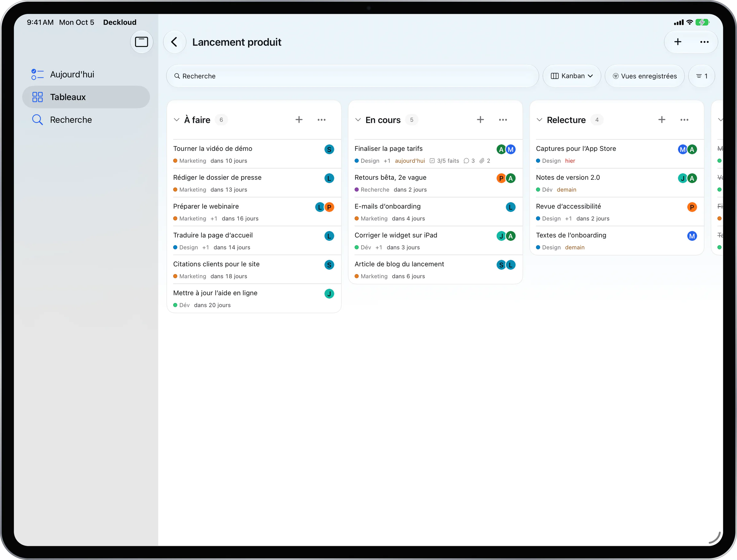Open card Rédiger le dossier de presse

pos(254,183)
